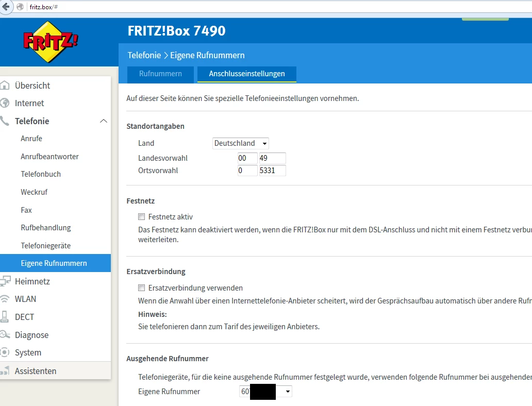532x406 pixels.
Task: Click the FRITZ! logo
Action: [51, 42]
